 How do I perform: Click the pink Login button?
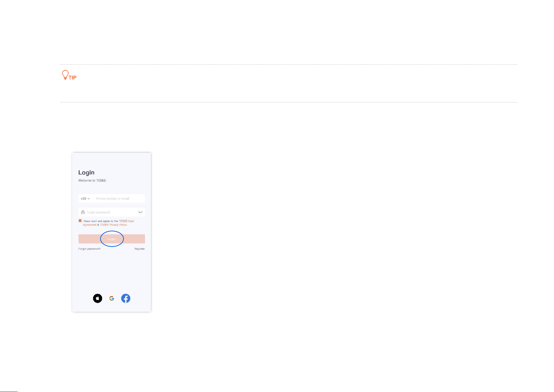tap(112, 239)
